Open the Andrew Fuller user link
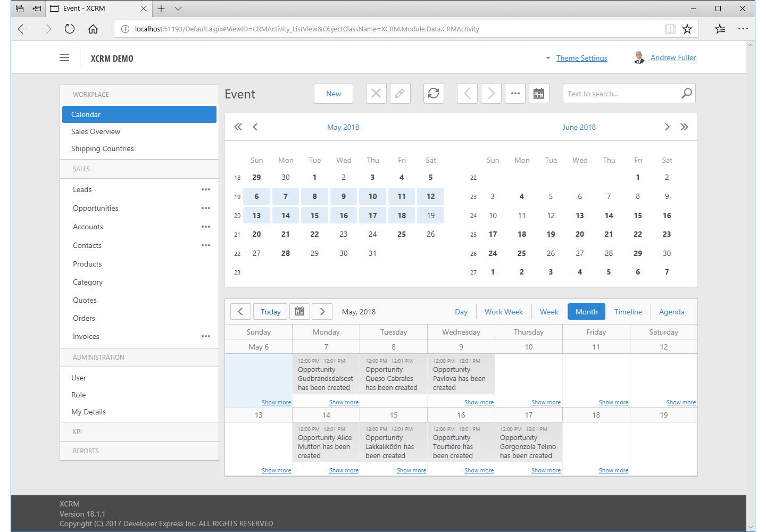The image size is (766, 532). [x=673, y=57]
